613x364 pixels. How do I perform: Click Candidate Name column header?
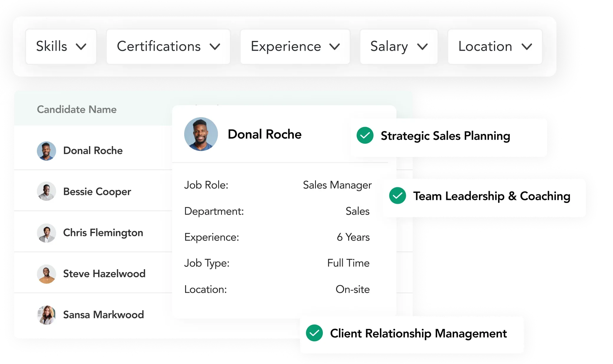77,110
